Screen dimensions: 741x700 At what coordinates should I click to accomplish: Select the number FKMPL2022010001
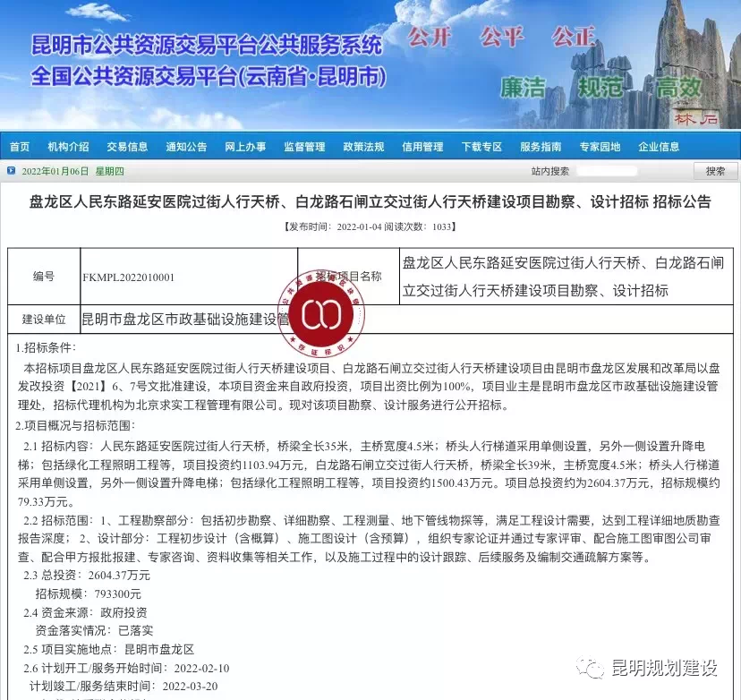point(129,277)
